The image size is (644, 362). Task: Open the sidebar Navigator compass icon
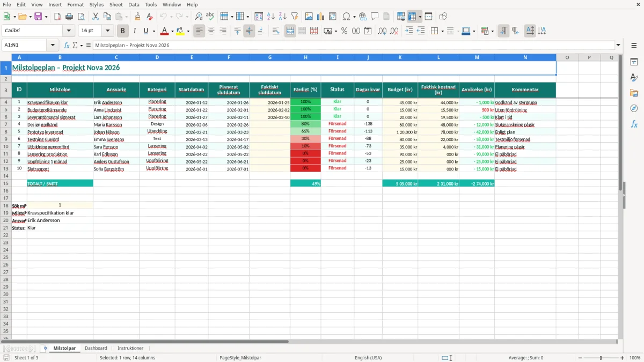tap(634, 108)
